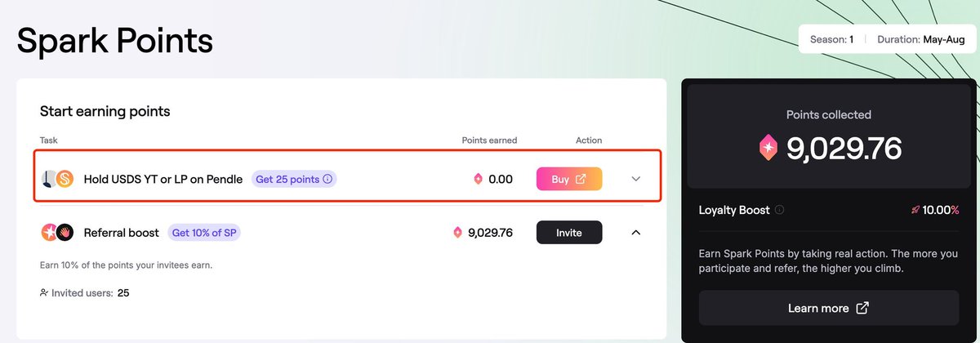Select the Duration: May-Aug label
Screen dimensions: 980x343
[921, 39]
